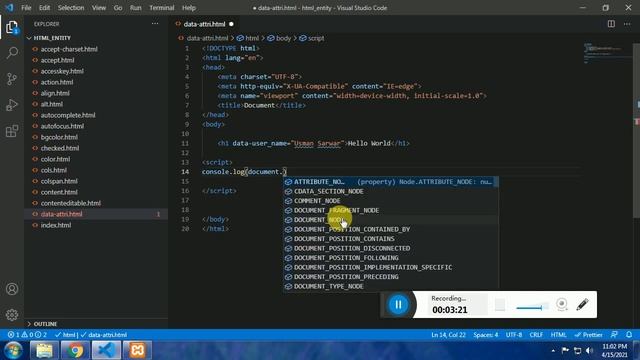Open the Go menu
The width and height of the screenshot is (640, 360).
coord(118,8)
